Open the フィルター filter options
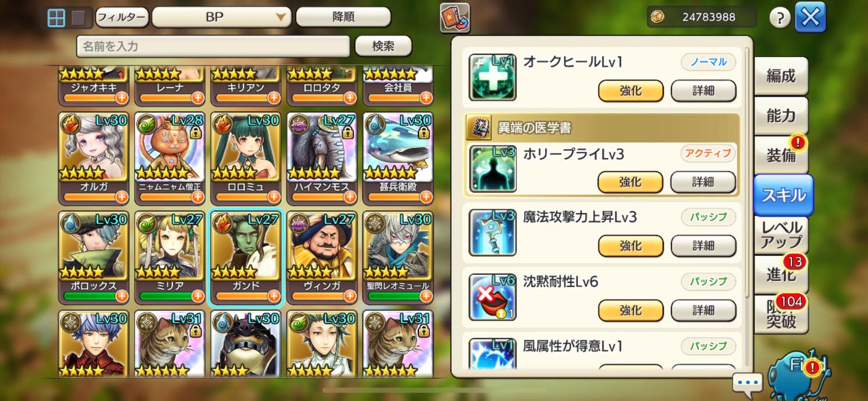The width and height of the screenshot is (868, 401). (x=122, y=17)
